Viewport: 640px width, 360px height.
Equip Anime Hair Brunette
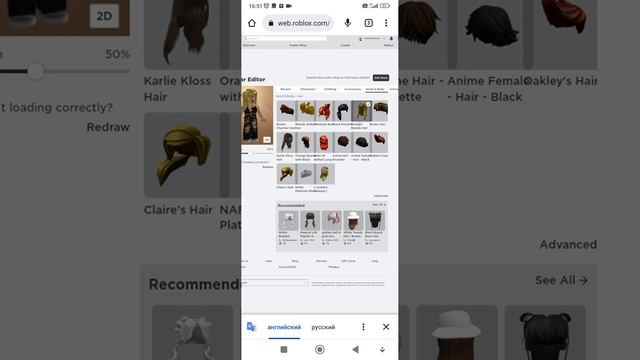pos(343,142)
